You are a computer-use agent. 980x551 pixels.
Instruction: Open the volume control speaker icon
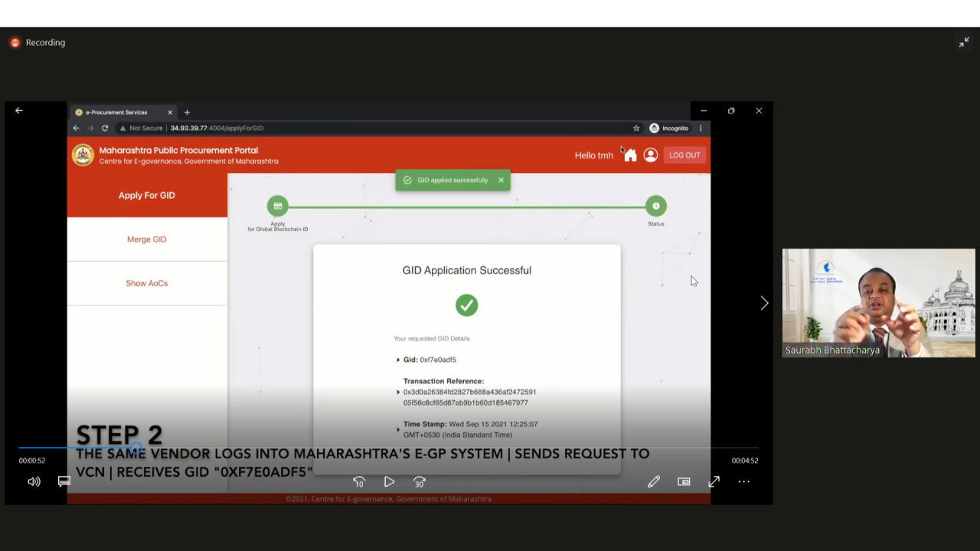tap(34, 481)
